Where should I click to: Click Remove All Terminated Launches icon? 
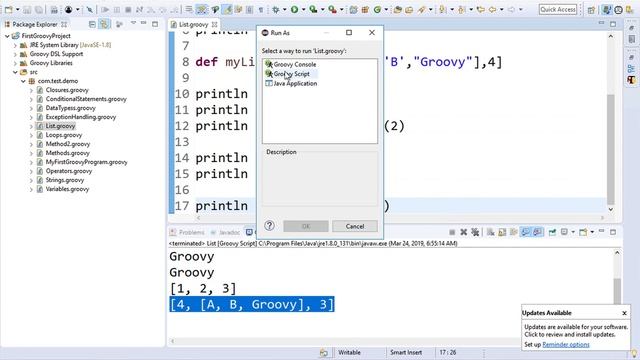pos(475,232)
